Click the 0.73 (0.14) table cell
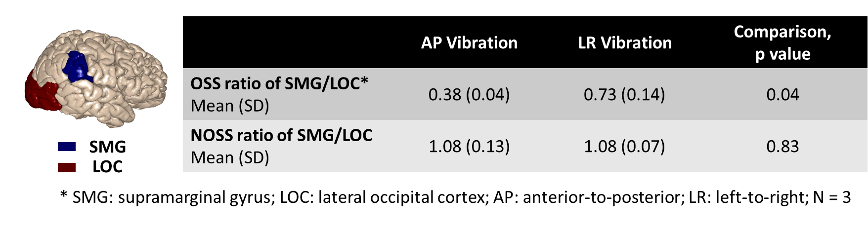 [x=624, y=94]
